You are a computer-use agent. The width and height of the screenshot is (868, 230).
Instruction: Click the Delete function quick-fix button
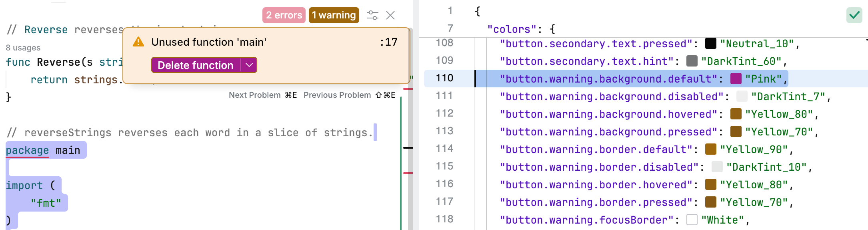point(195,65)
